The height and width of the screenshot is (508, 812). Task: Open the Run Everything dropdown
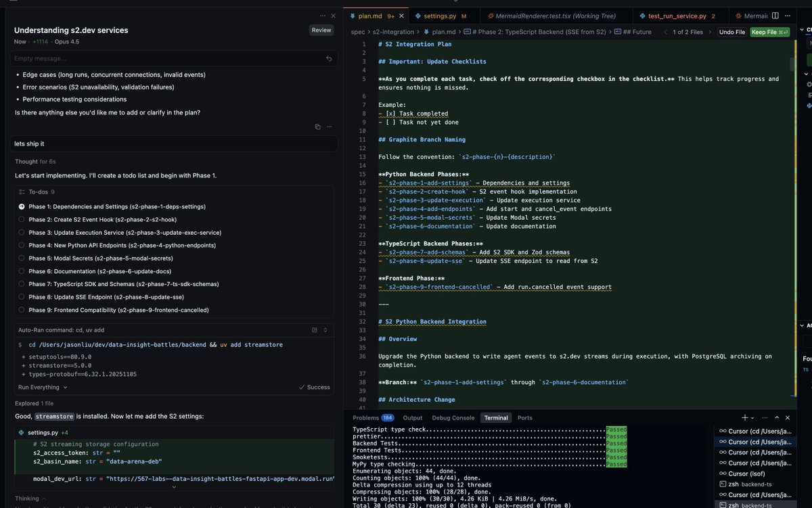click(x=43, y=388)
